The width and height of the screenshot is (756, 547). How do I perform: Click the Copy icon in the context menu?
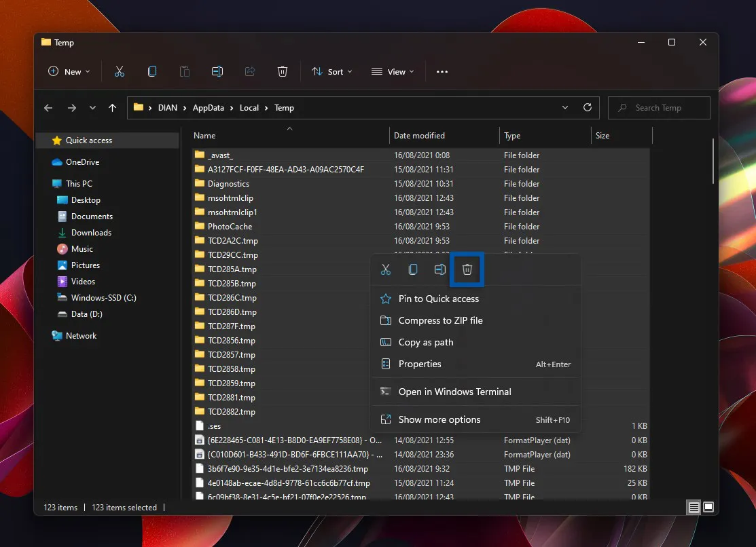412,269
